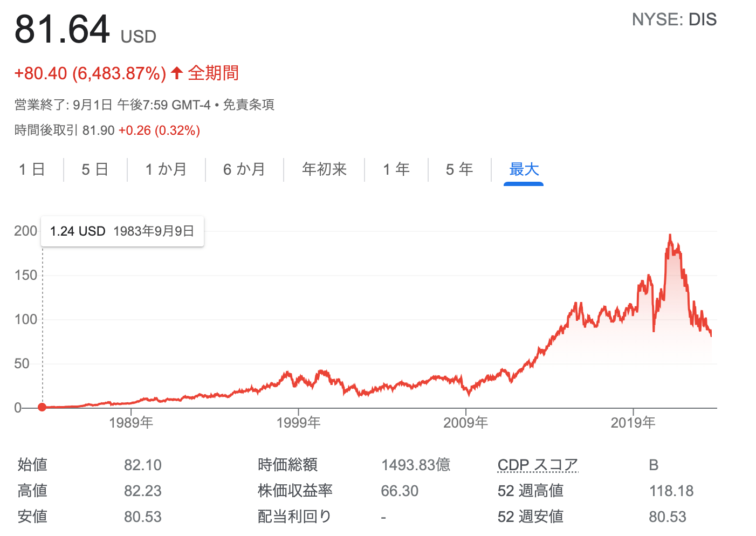Click the +80.40 (6,483.87%) change value
Viewport: 756px width, 536px height.
90,73
